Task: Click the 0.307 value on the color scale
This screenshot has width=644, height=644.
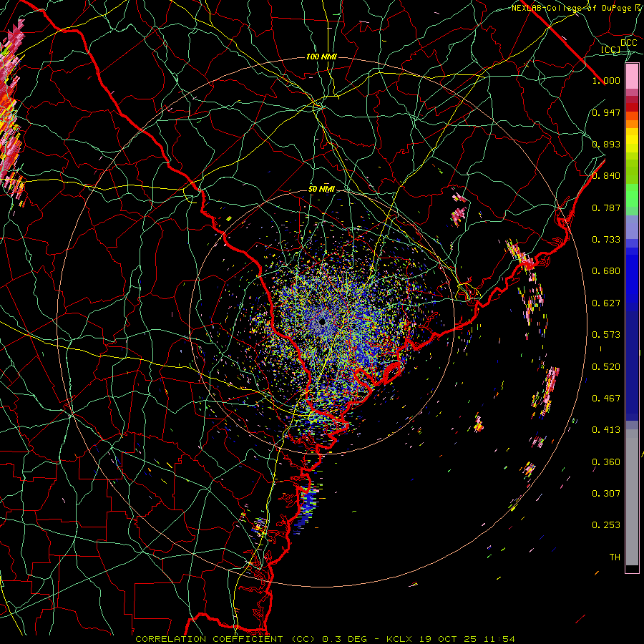Action: tap(606, 494)
